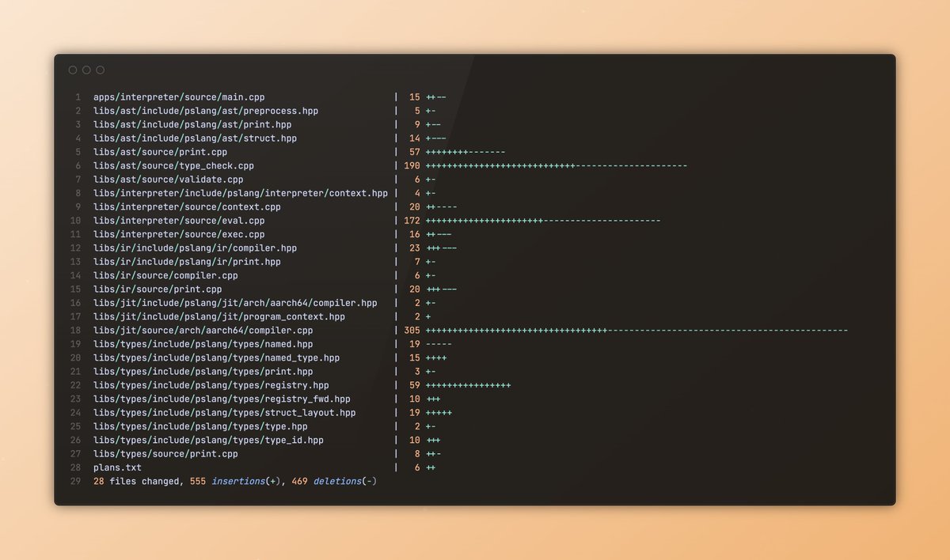Select libs/types/source/print.cpp path
The height and width of the screenshot is (560, 950).
(x=165, y=454)
